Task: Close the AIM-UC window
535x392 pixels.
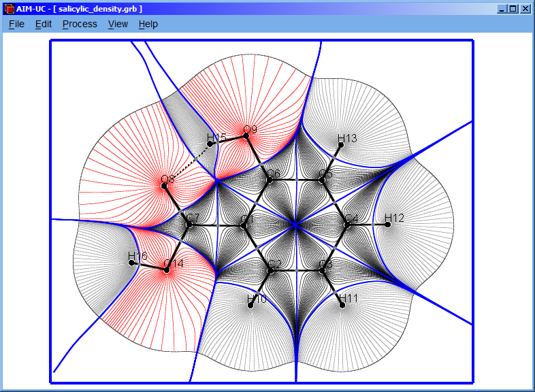Action: pyautogui.click(x=525, y=10)
